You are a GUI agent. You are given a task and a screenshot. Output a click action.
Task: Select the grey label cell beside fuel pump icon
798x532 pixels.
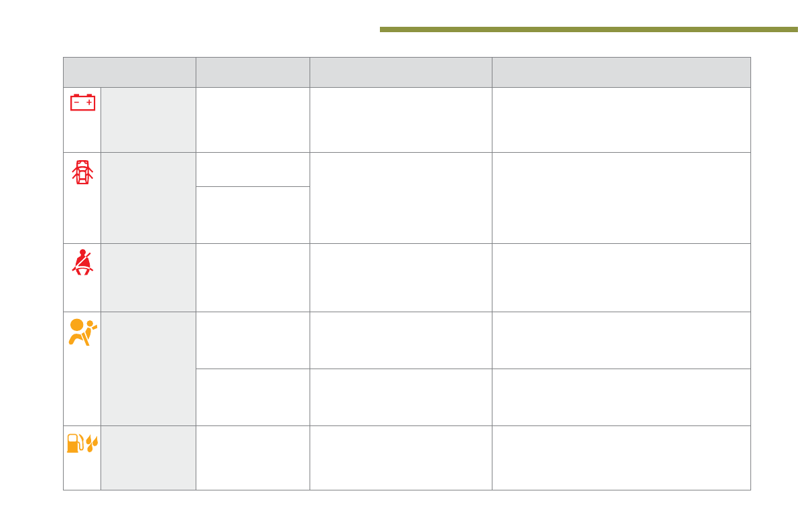click(148, 458)
